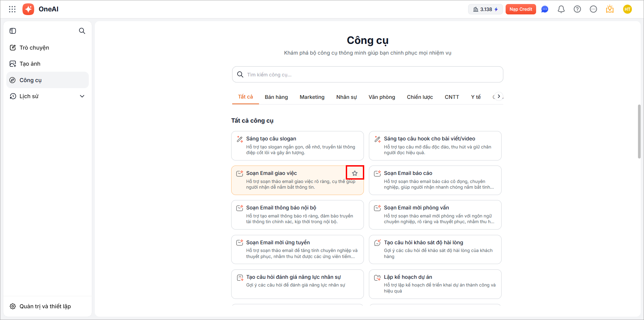Screen dimensions: 644x320
Task: Open the blue chat messages icon
Action: pyautogui.click(x=545, y=9)
